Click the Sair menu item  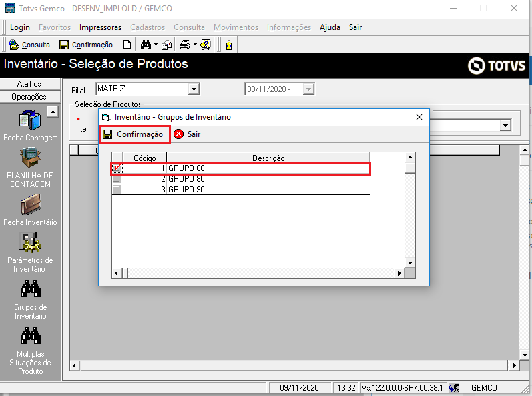click(355, 27)
